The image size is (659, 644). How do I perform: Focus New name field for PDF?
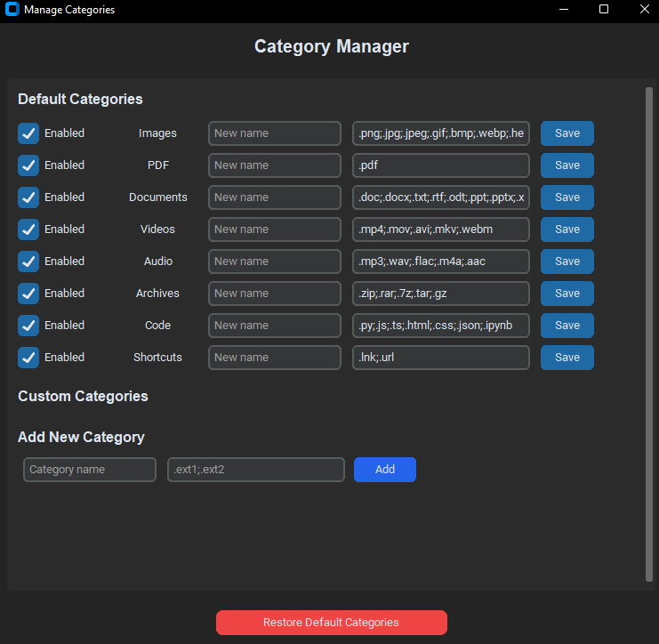[275, 165]
